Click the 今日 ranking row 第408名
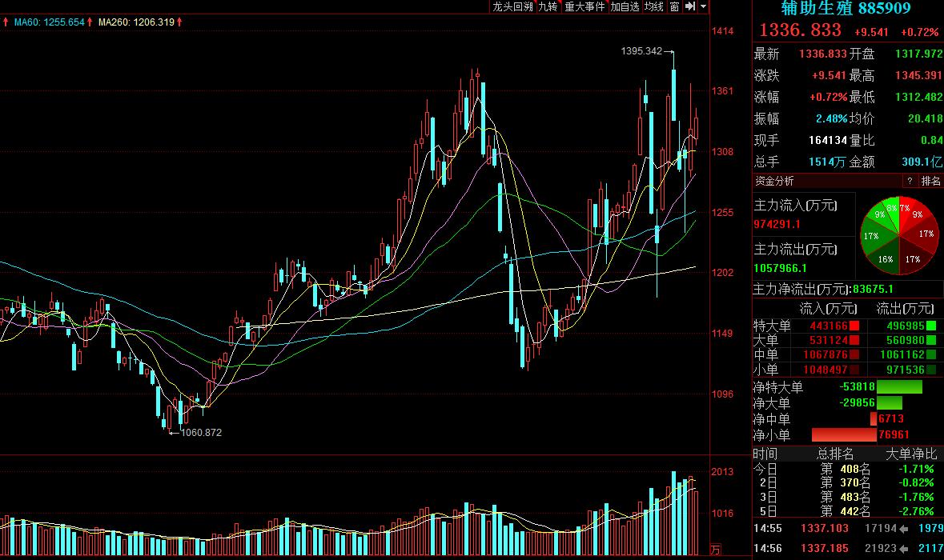 tap(846, 469)
